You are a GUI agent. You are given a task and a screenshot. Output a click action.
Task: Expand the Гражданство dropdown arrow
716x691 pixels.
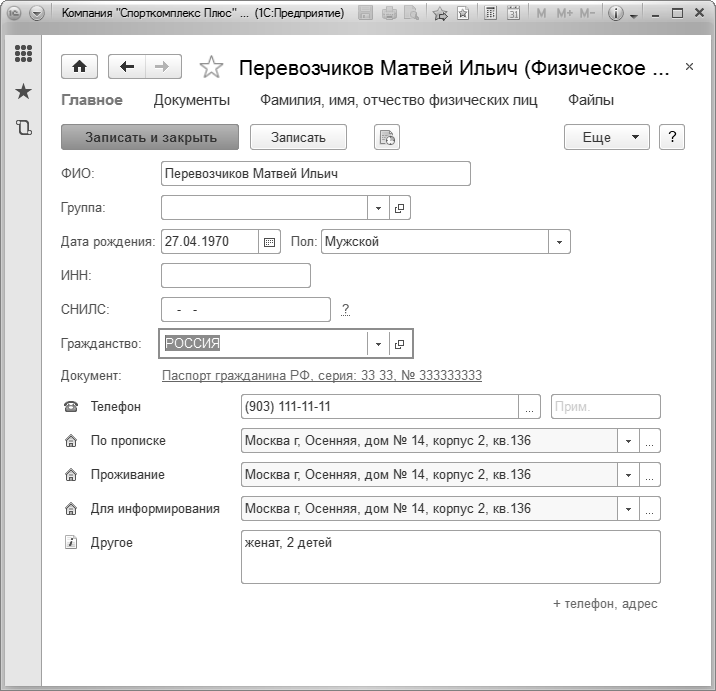pos(378,344)
